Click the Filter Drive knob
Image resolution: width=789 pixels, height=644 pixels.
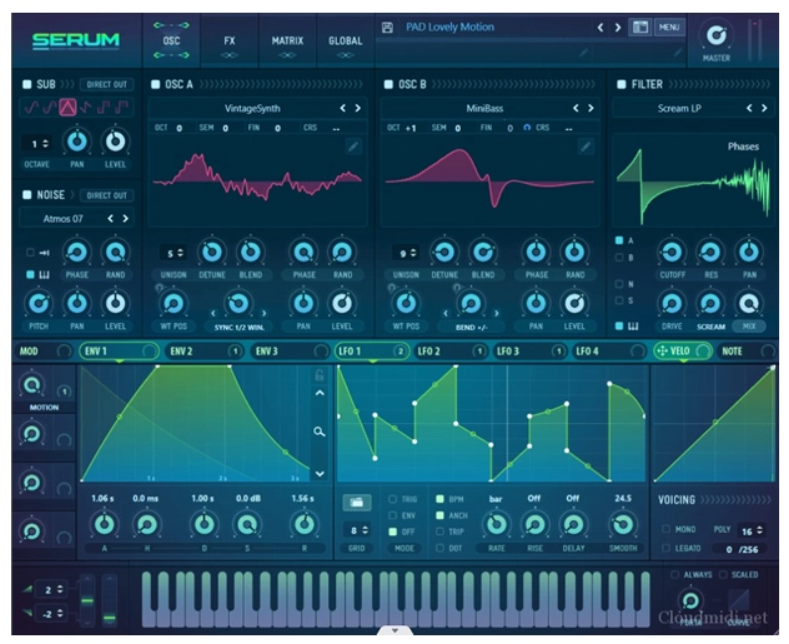(672, 303)
